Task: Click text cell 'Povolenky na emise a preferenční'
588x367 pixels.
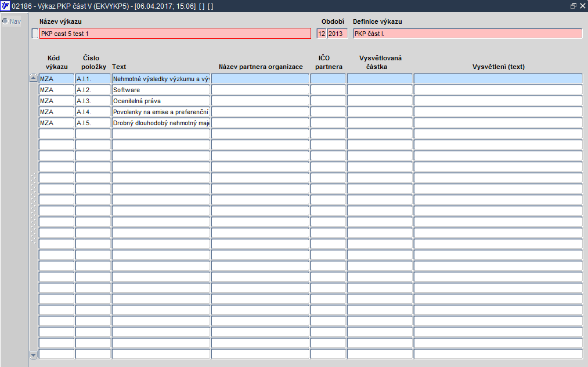Action: click(x=161, y=111)
